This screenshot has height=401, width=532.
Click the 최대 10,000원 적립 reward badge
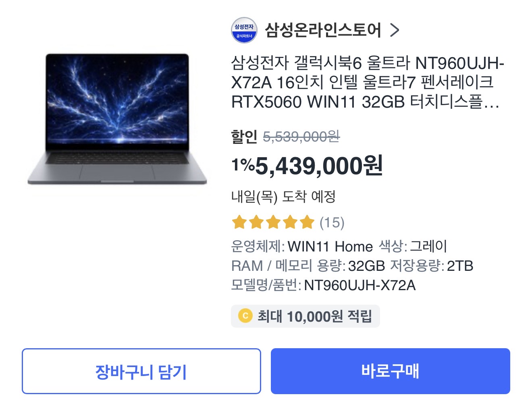click(305, 316)
